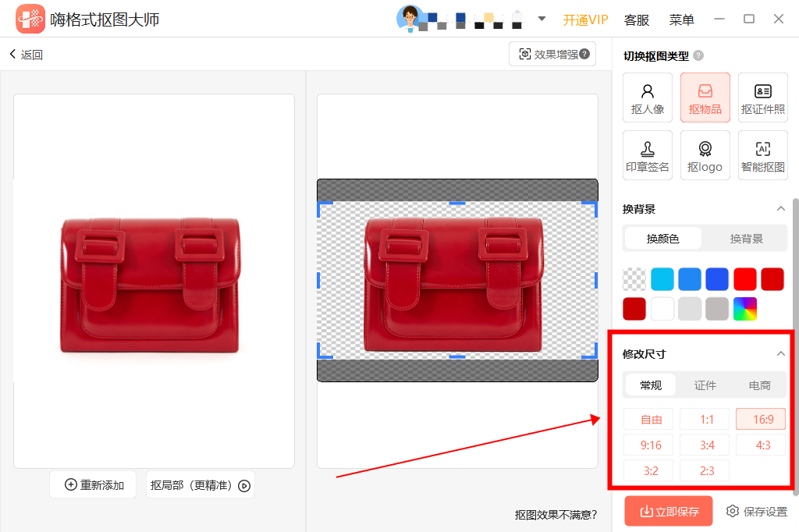The height and width of the screenshot is (532, 799).
Task: Open the user account dropdown arrow
Action: (x=542, y=19)
